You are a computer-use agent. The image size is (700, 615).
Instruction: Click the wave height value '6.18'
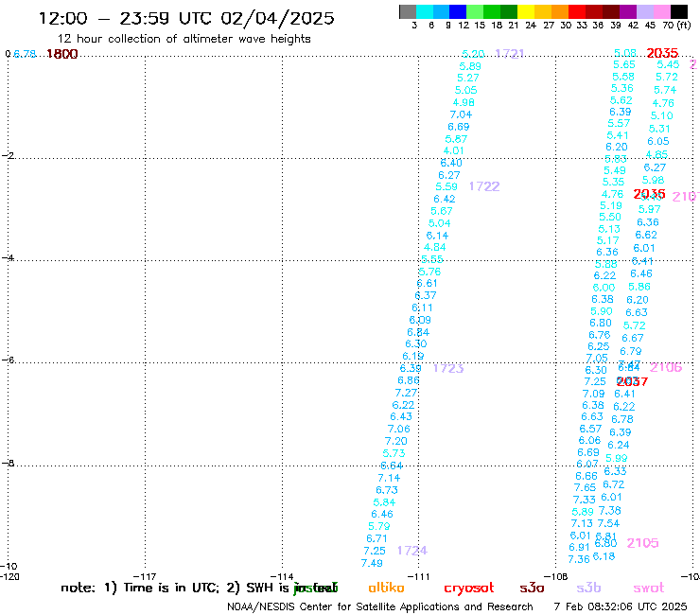pyautogui.click(x=604, y=557)
